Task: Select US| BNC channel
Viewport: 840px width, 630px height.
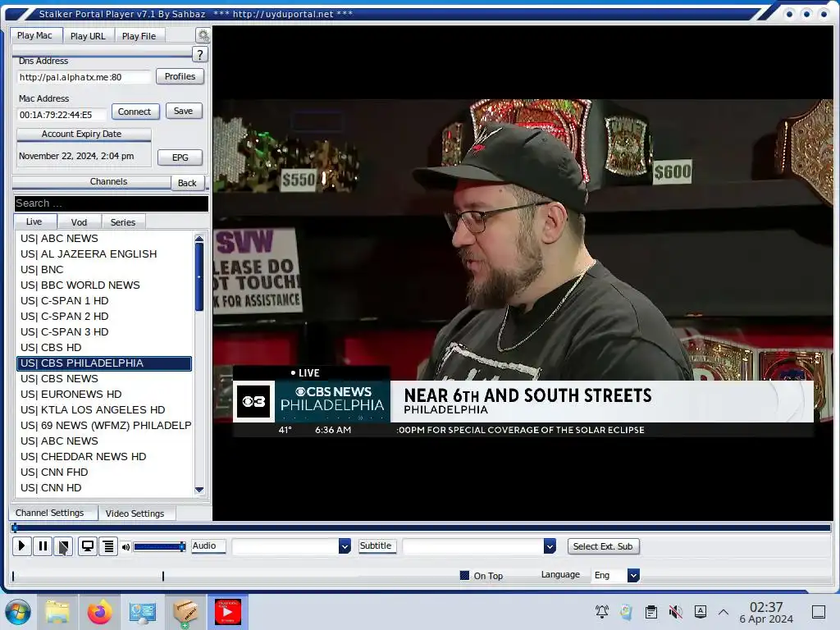Action: pyautogui.click(x=104, y=269)
